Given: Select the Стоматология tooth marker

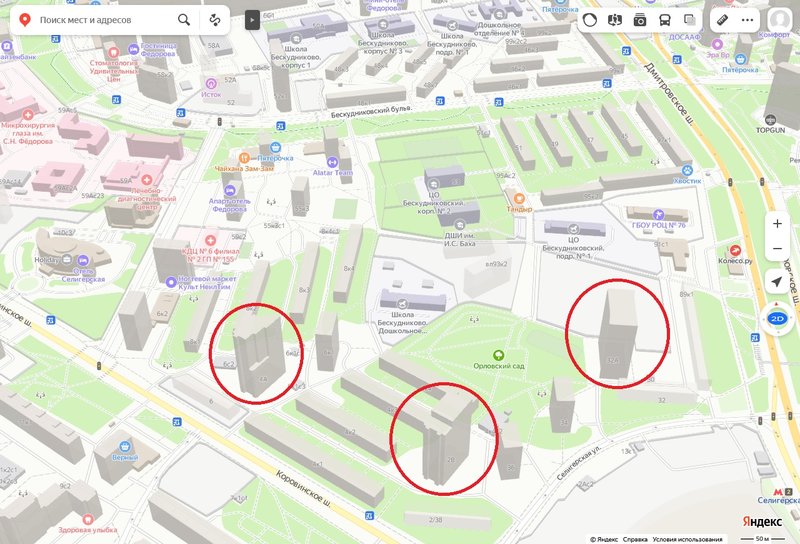Looking at the screenshot, I should point(114,52).
